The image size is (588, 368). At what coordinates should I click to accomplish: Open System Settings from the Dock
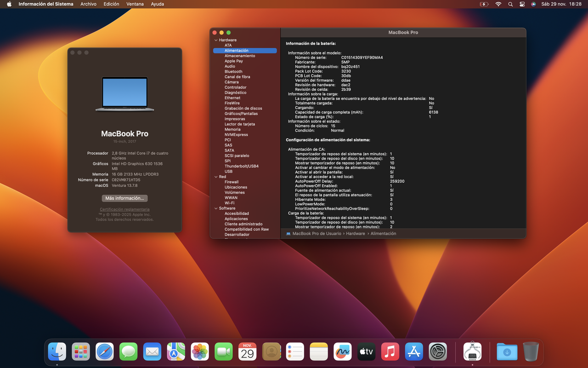pyautogui.click(x=437, y=351)
